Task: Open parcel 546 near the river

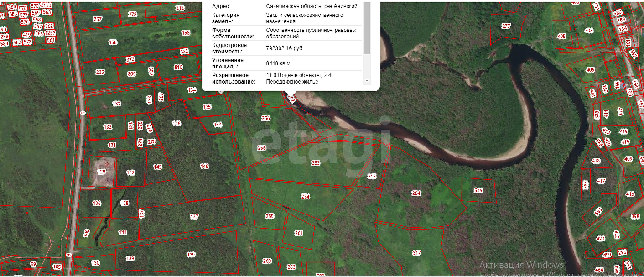Action: point(478,190)
